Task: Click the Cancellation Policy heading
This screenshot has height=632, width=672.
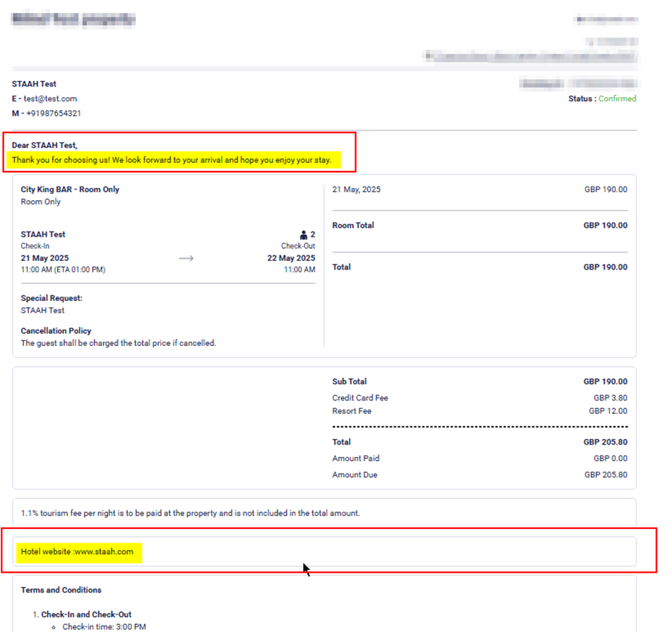Action: click(56, 331)
